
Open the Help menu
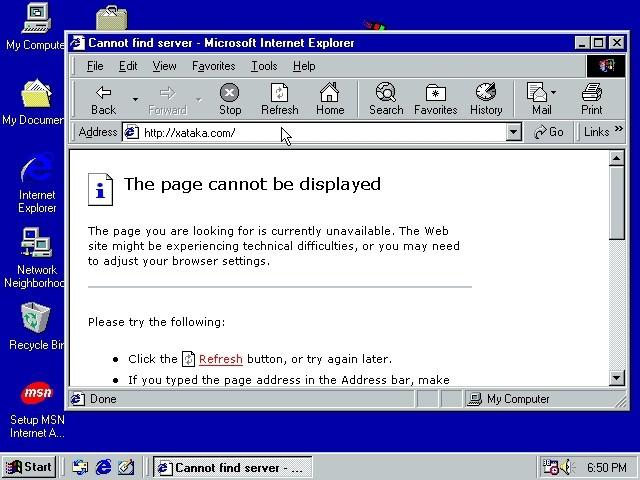[x=304, y=66]
